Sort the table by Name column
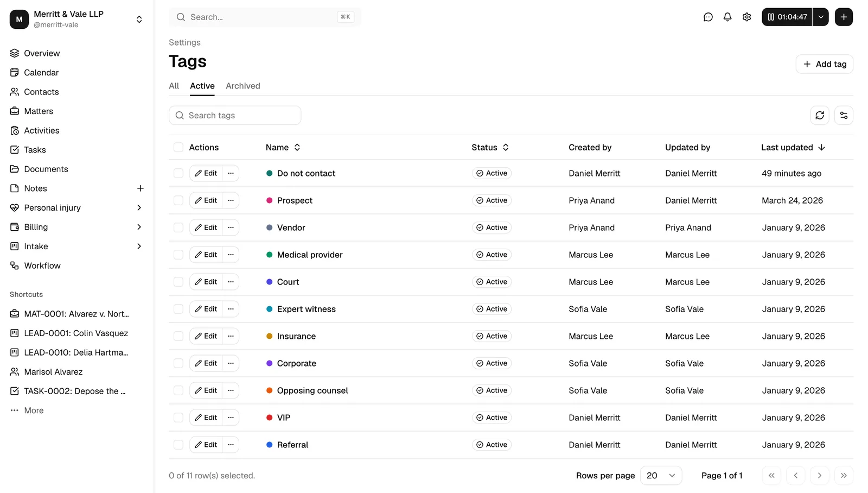 point(283,147)
